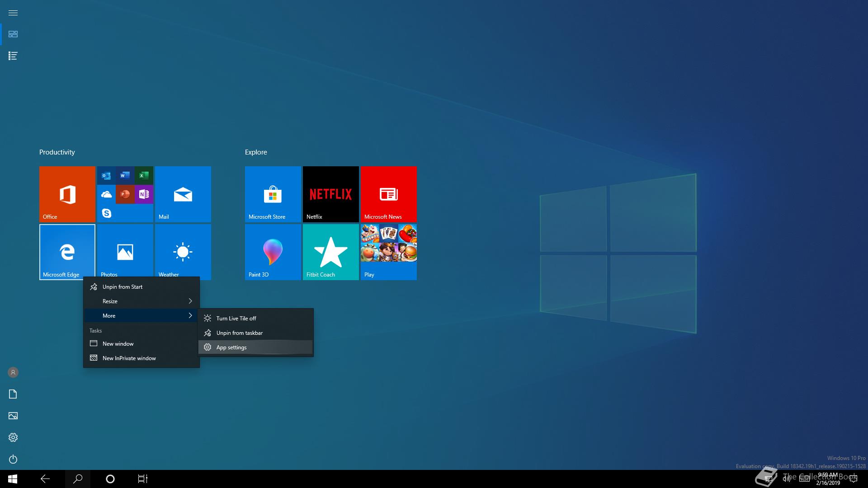Choose New InPrivate window
This screenshot has height=488, width=868.
(142, 358)
